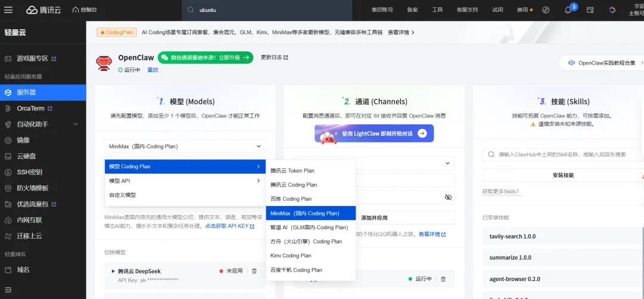Open notifications bell with 3 badge
This screenshot has height=299, width=644.
pyautogui.click(x=568, y=10)
